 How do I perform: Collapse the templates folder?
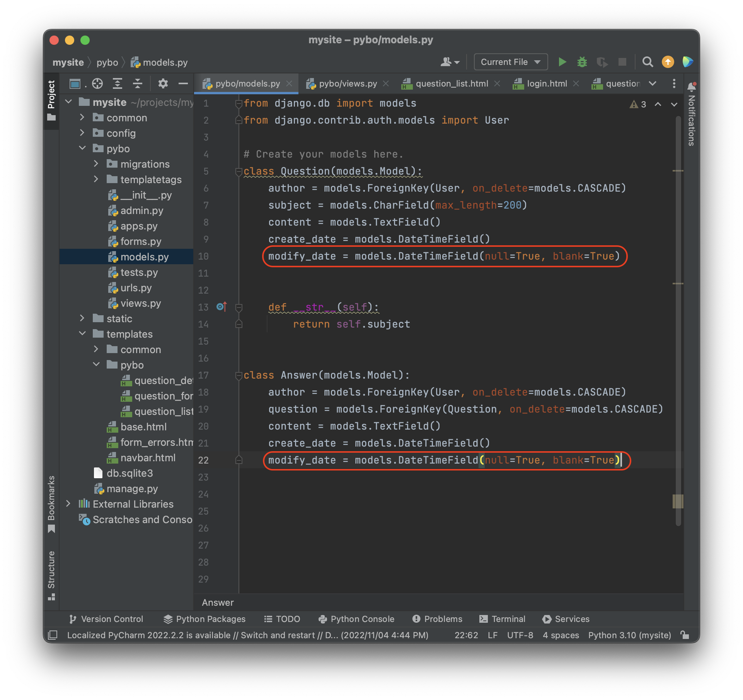point(82,334)
